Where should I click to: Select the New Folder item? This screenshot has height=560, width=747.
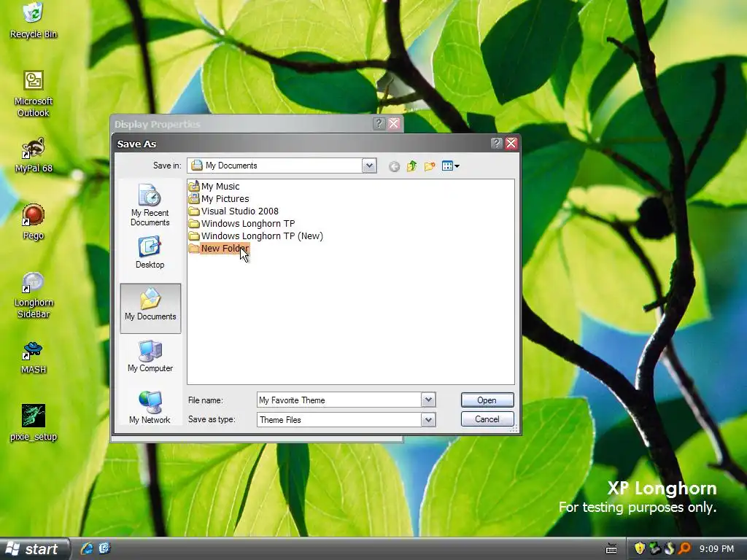click(x=219, y=248)
